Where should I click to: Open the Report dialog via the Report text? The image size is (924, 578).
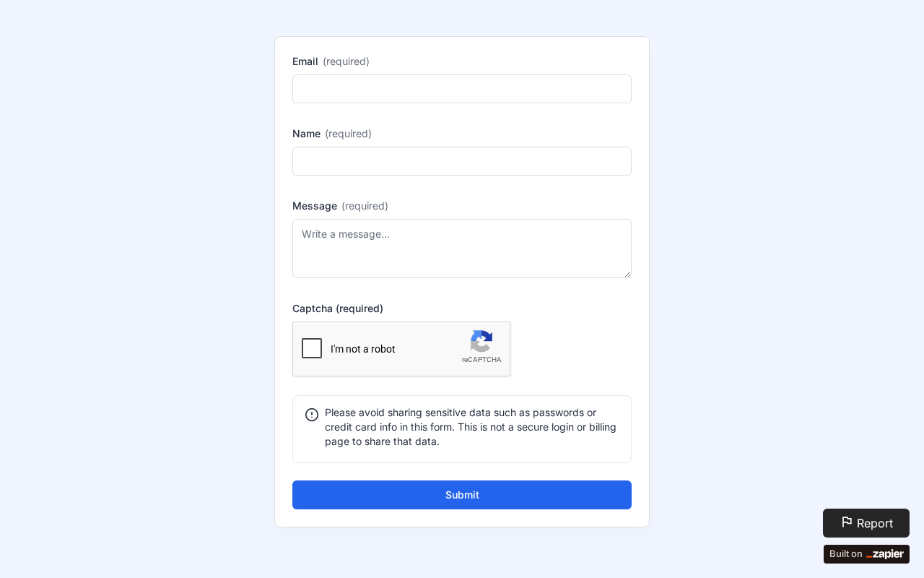click(875, 523)
